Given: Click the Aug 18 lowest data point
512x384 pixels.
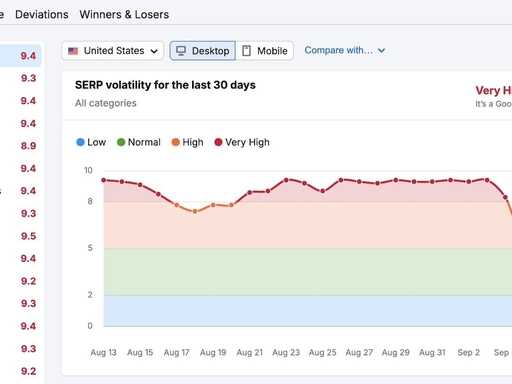Looking at the screenshot, I should pyautogui.click(x=195, y=211).
